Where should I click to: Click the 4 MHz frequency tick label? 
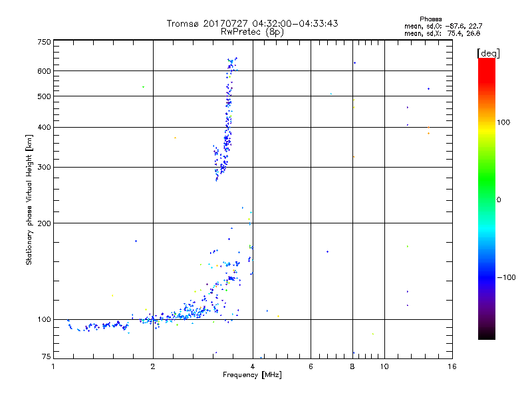(253, 366)
